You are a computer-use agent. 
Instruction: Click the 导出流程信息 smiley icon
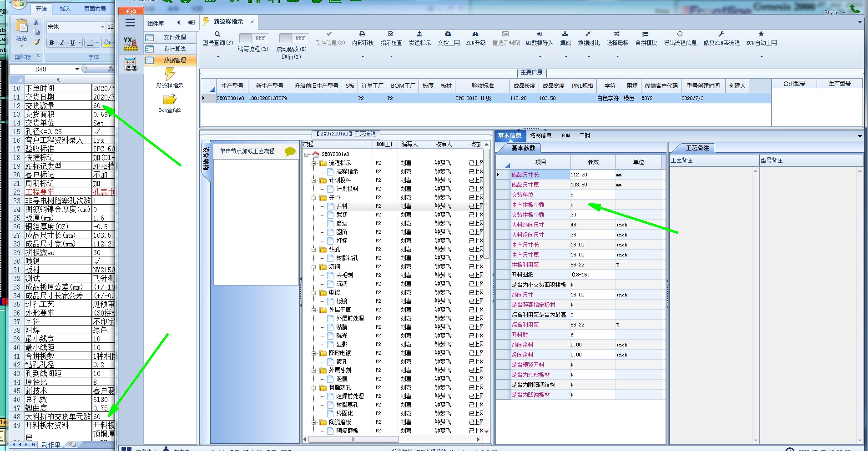pos(680,34)
